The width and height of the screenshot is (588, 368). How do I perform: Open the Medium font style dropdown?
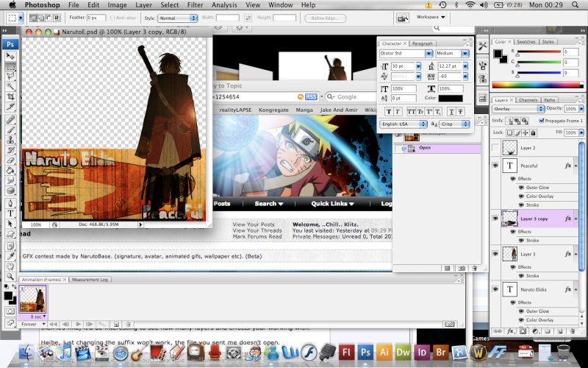[x=465, y=53]
